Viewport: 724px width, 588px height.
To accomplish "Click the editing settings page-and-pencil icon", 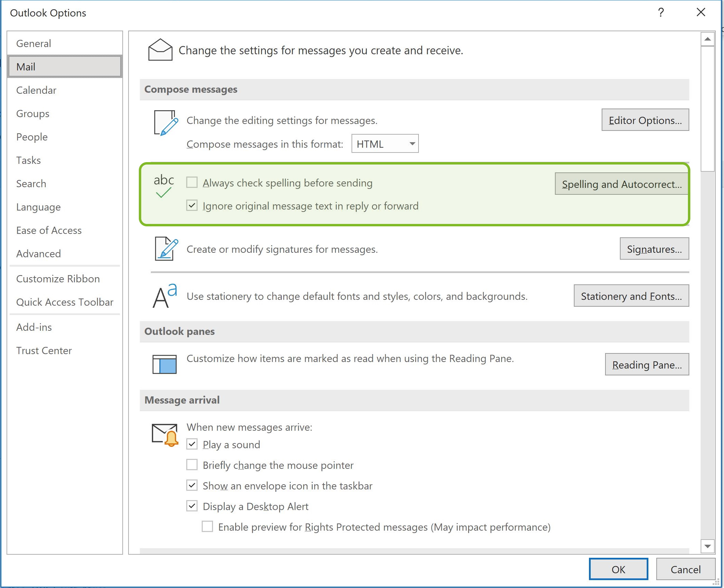I will tap(166, 123).
